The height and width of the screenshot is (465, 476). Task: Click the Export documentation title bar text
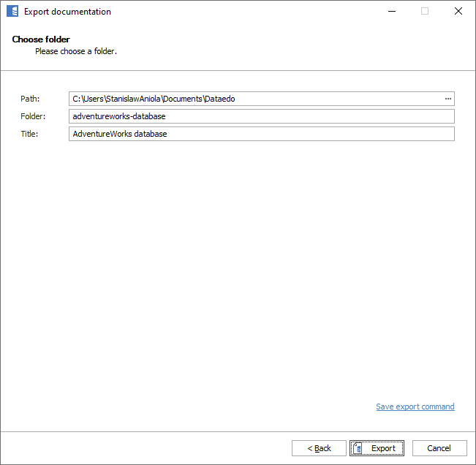tap(67, 12)
